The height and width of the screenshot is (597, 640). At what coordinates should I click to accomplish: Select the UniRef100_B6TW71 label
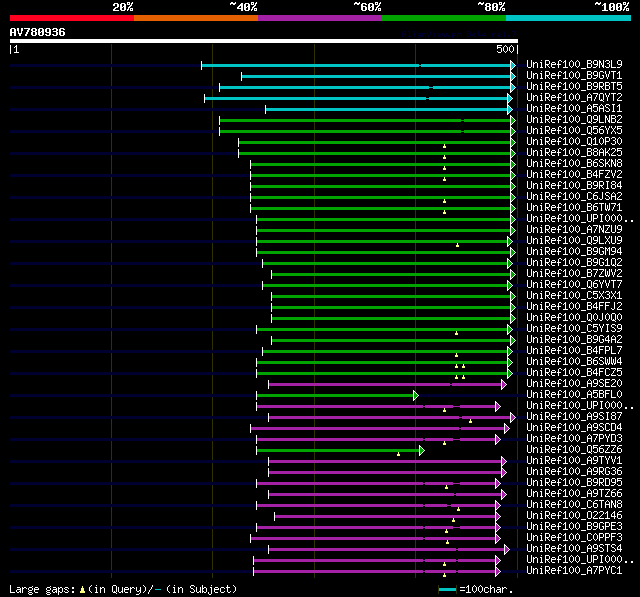click(x=574, y=208)
